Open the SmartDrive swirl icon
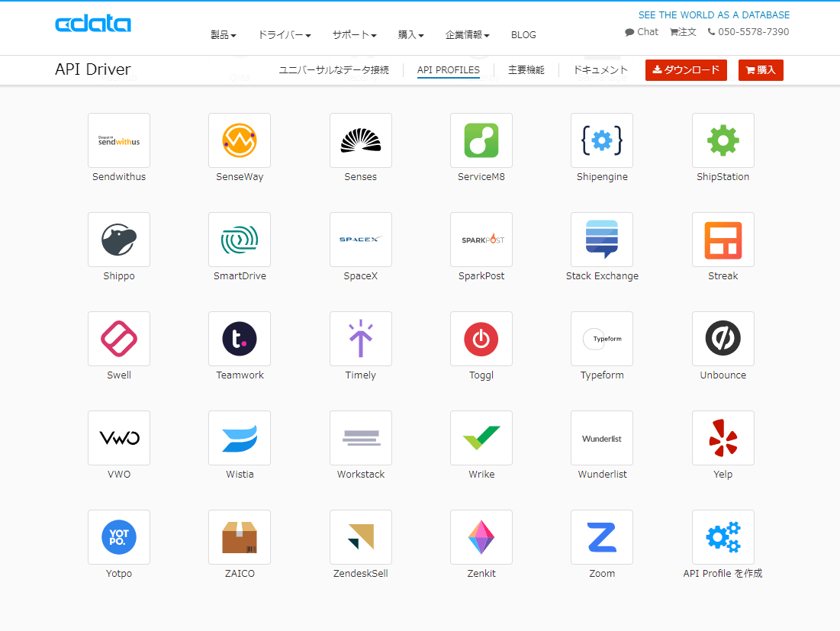Screen dimensions: 840x631 240,240
